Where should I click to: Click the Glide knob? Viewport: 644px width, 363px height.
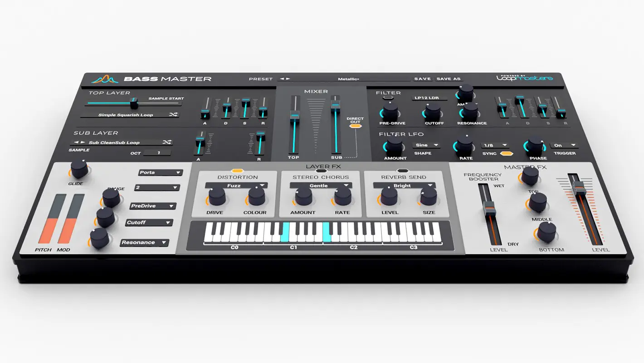coord(79,169)
